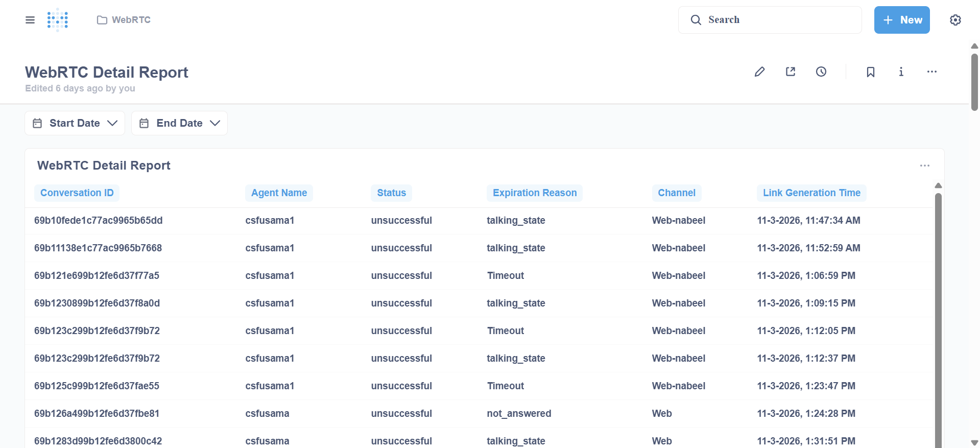This screenshot has width=980, height=448.
Task: Sort by Conversation ID column header
Action: [77, 193]
